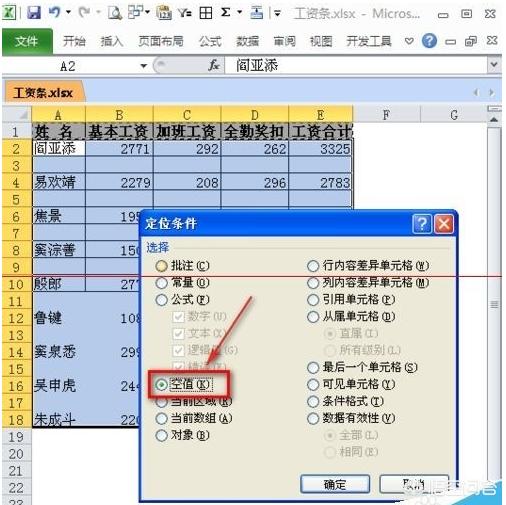Click the 取消 button in dialog
506x505 pixels.
tap(414, 484)
